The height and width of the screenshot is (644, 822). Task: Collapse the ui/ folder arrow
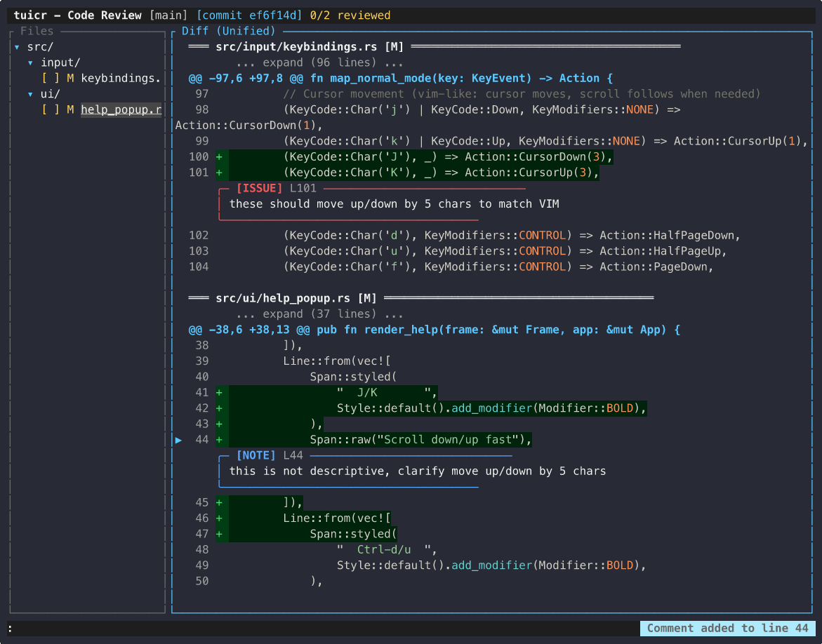(x=30, y=94)
